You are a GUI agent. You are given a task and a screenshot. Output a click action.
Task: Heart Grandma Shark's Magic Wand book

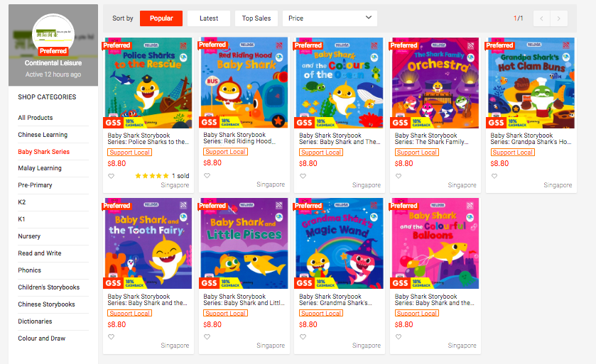[x=303, y=336]
